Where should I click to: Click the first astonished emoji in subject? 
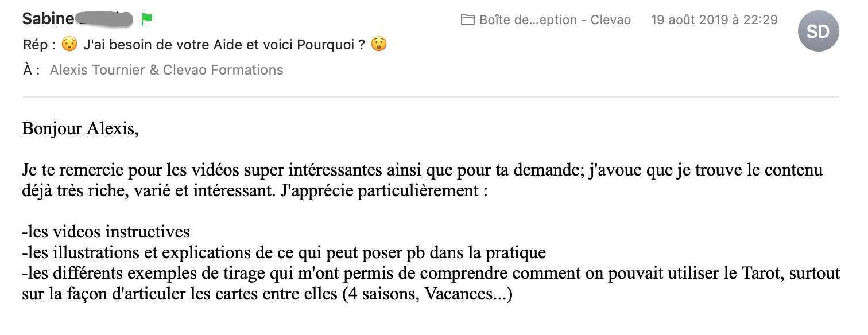(x=69, y=44)
